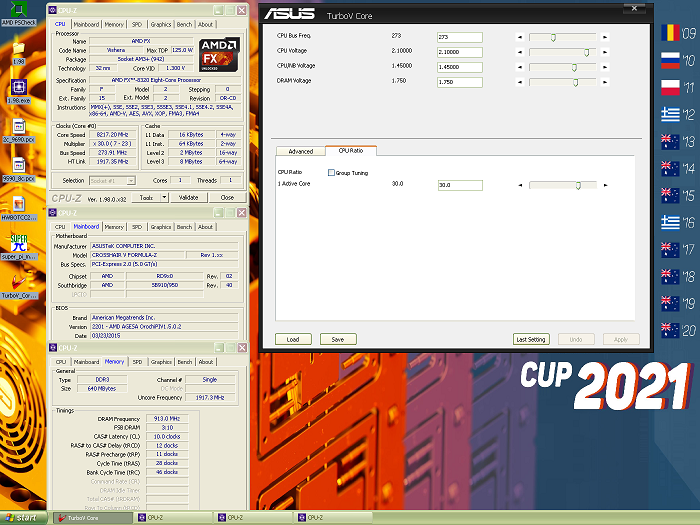Click the CPU Voltage 2.10000 input field
Image resolution: width=700 pixels, height=525 pixels.
(460, 52)
